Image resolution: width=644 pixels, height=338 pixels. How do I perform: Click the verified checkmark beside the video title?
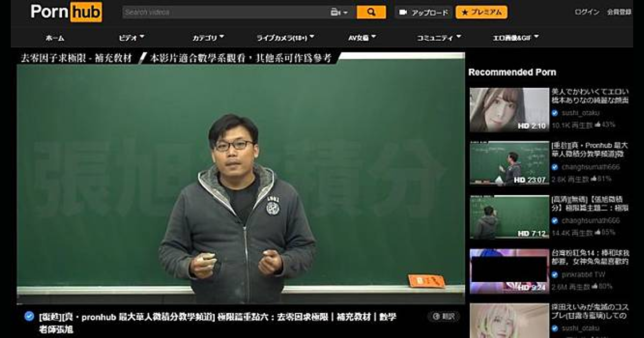point(30,316)
